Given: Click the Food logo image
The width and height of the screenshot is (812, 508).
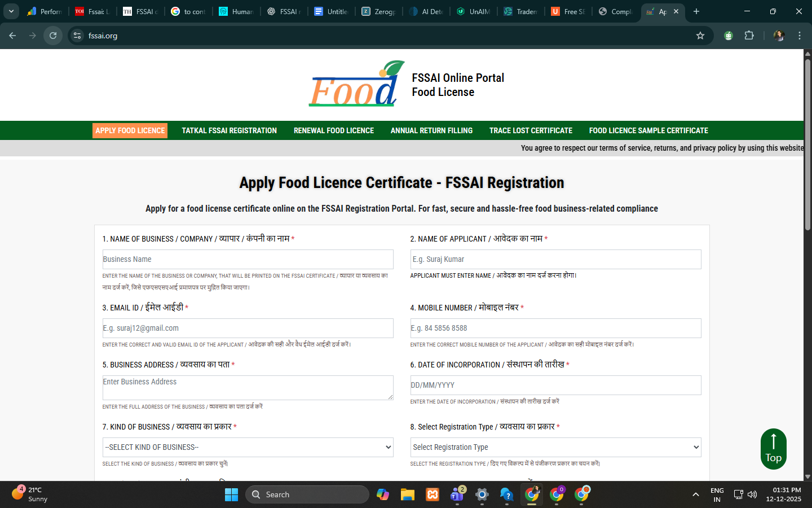Looking at the screenshot, I should tap(356, 85).
